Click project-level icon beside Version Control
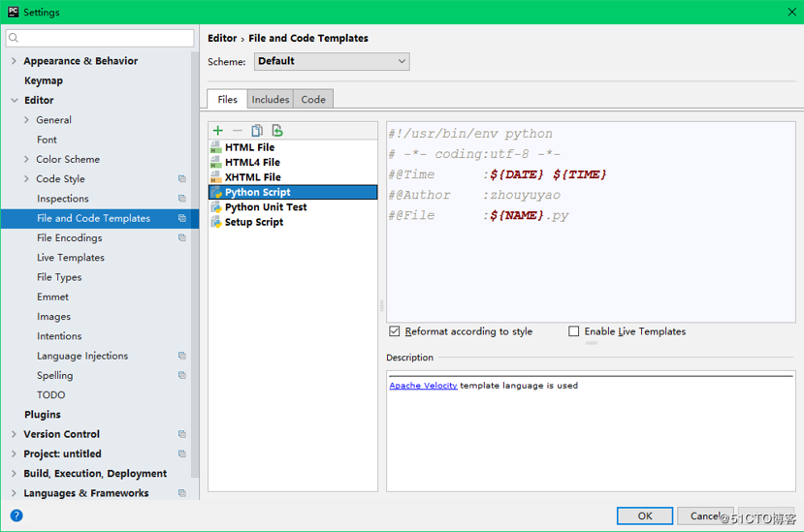This screenshot has width=804, height=532. pos(182,434)
